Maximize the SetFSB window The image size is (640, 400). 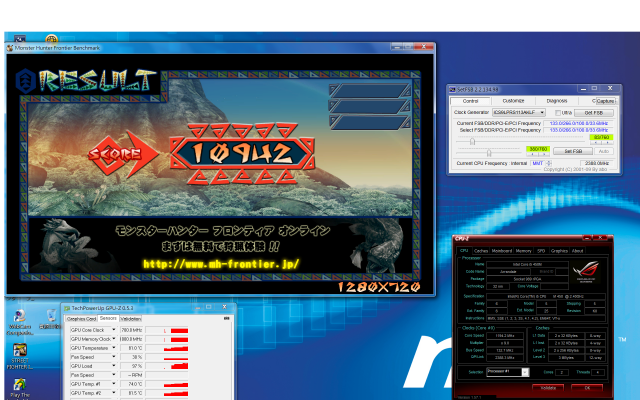[x=594, y=89]
